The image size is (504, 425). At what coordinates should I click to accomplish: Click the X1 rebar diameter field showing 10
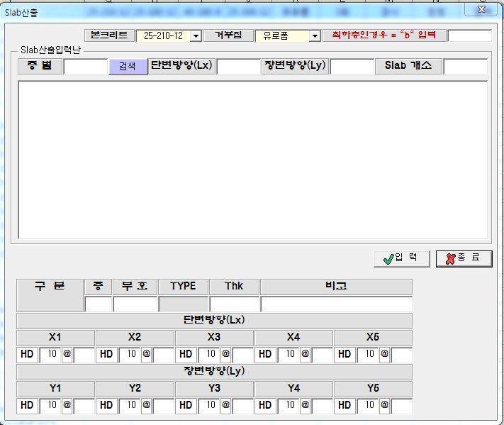point(50,354)
